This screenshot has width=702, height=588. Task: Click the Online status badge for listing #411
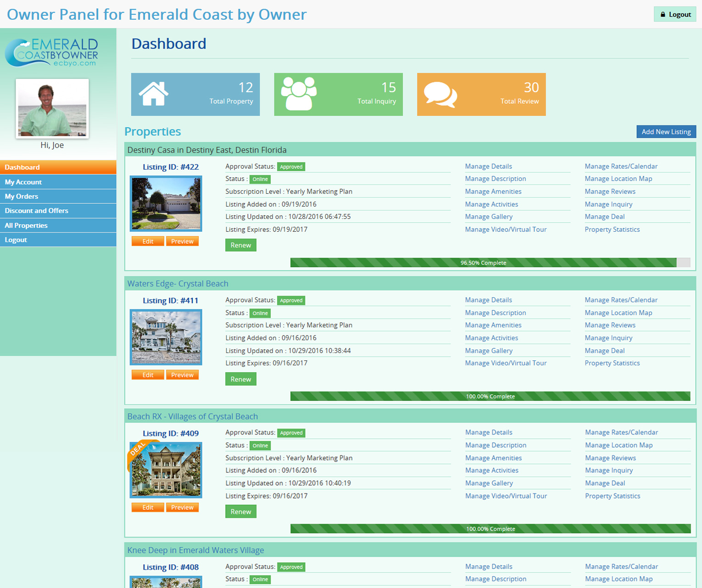[x=260, y=313]
